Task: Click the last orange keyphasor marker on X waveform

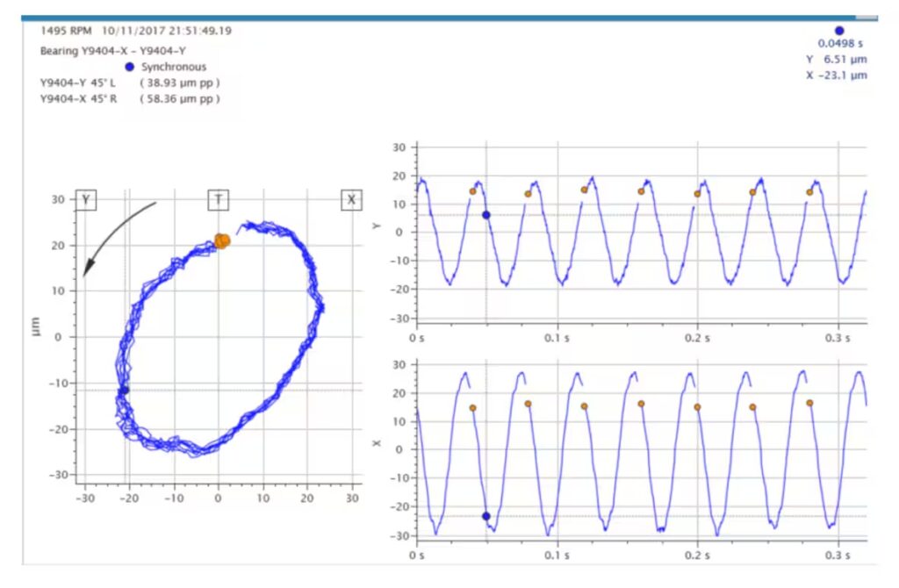Action: [809, 403]
